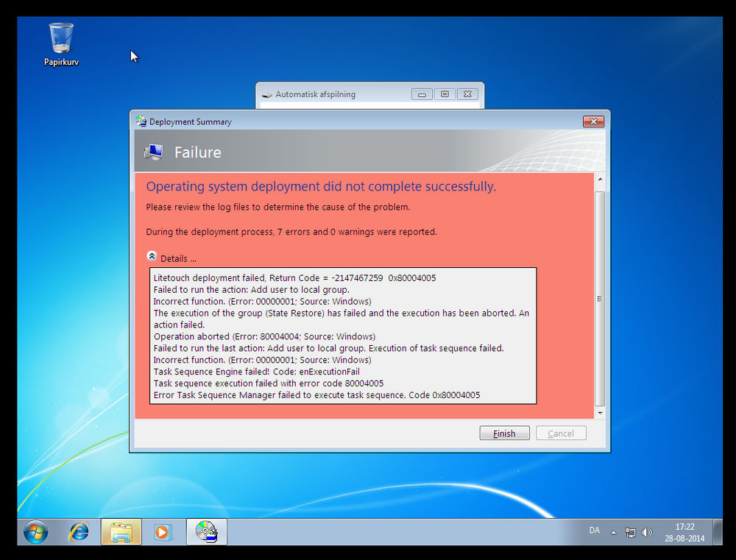The image size is (736, 560).
Task: Maximize the Automatisk afspilning window
Action: pos(445,94)
